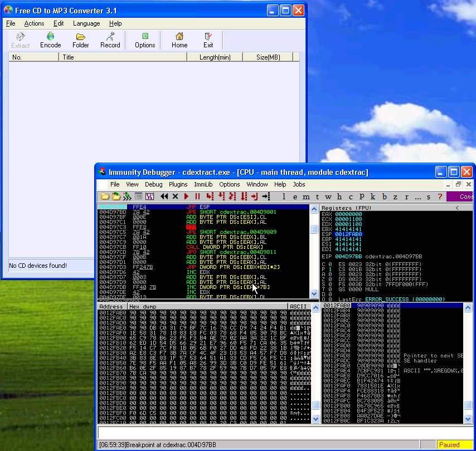
Task: Click the red question mark help icon
Action: (x=440, y=197)
